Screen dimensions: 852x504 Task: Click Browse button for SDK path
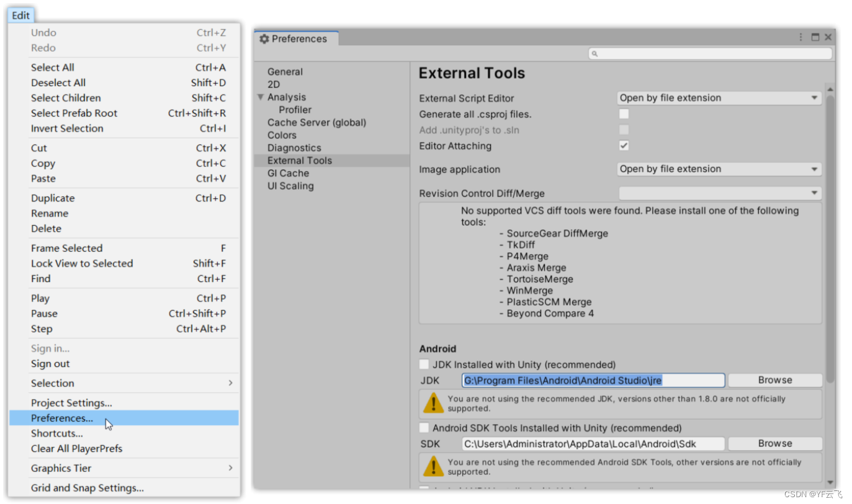coord(775,443)
